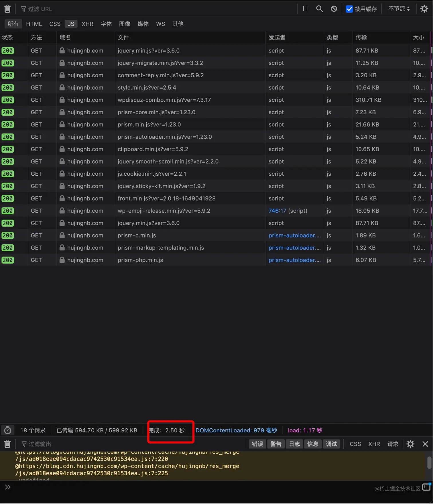Click the console output scrollbar
This screenshot has width=433, height=504.
coord(429,463)
